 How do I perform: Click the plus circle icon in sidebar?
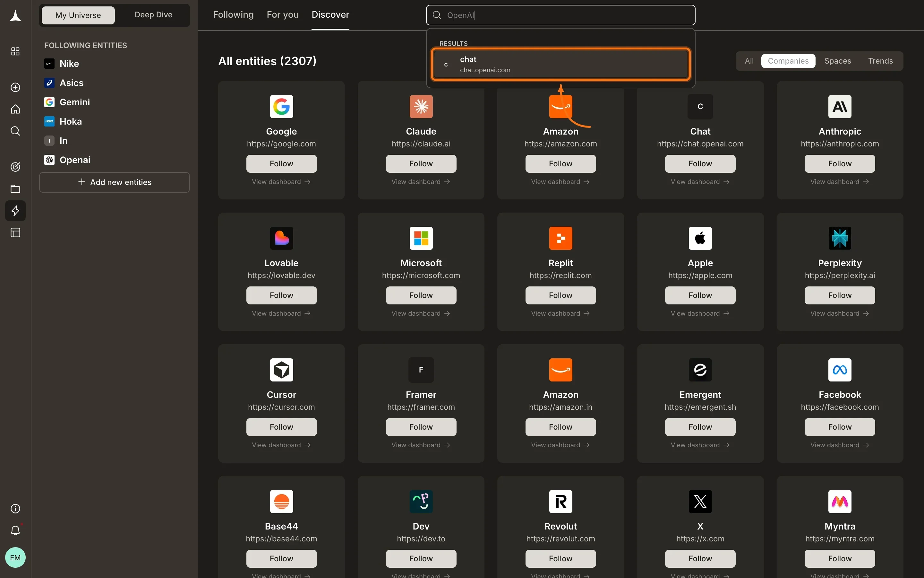click(15, 87)
